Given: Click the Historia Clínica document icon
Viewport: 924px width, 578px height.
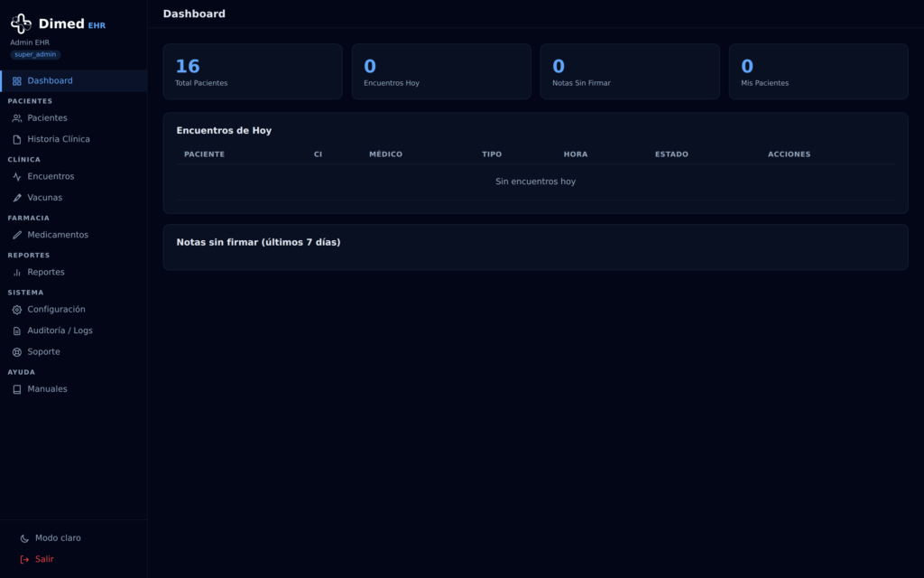Looking at the screenshot, I should point(17,140).
